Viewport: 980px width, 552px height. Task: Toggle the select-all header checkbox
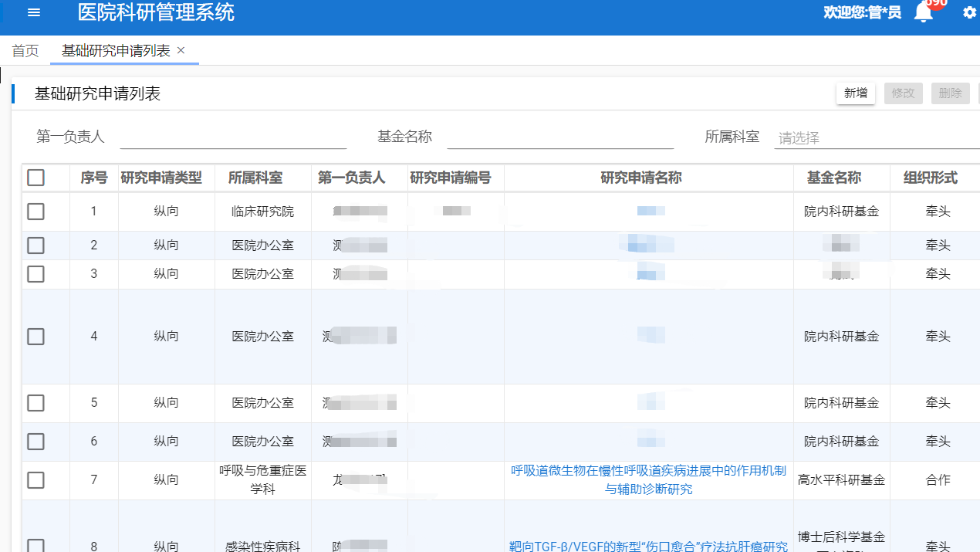pyautogui.click(x=35, y=178)
